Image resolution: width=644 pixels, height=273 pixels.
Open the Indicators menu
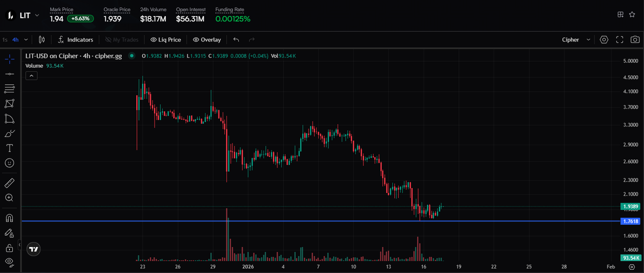(x=75, y=40)
